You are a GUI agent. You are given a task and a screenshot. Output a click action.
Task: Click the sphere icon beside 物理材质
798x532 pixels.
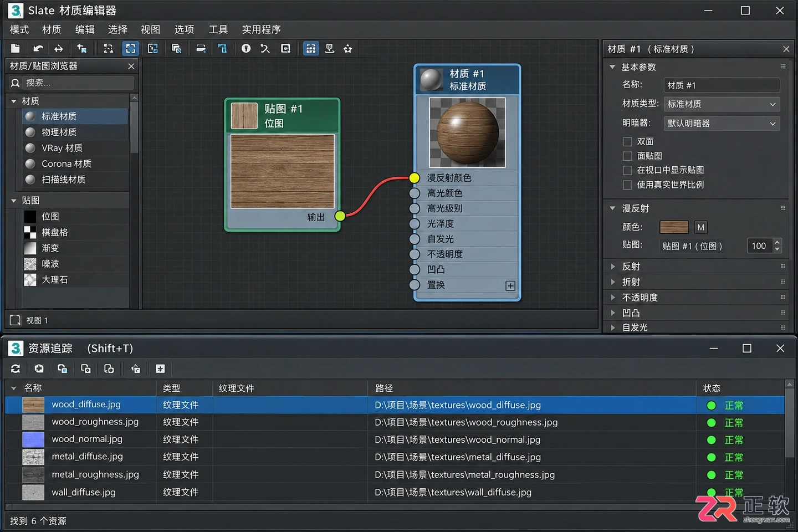point(30,132)
